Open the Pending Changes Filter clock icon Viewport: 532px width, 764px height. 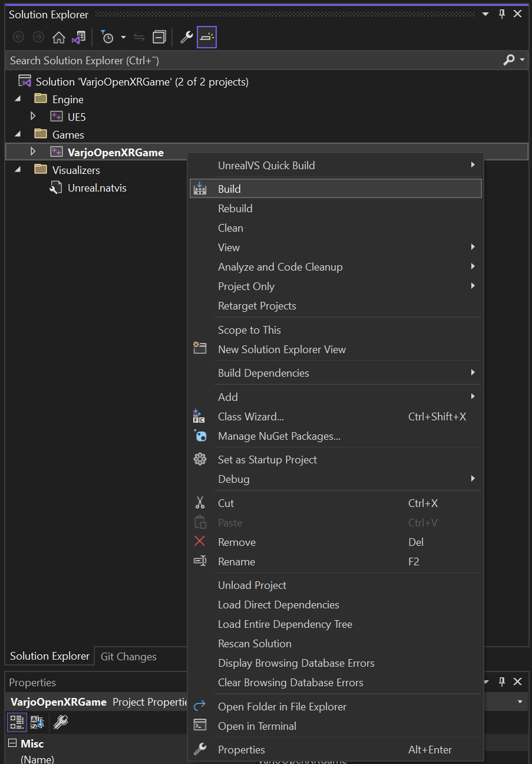click(107, 37)
